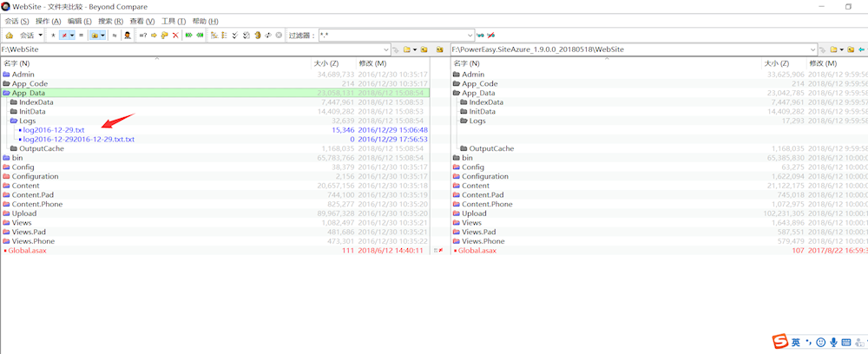This screenshot has height=354, width=868.
Task: Click the Sogou input method S icon
Action: pos(780,343)
